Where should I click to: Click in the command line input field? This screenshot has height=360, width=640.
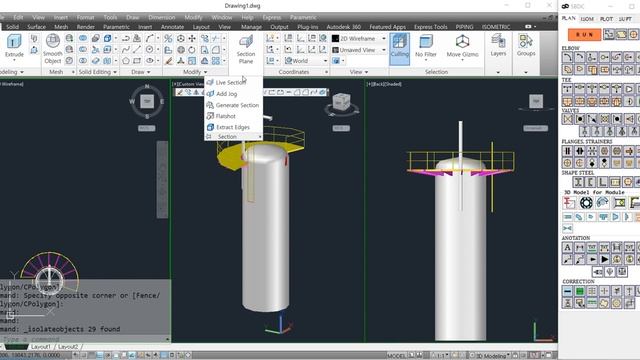pyautogui.click(x=84, y=339)
